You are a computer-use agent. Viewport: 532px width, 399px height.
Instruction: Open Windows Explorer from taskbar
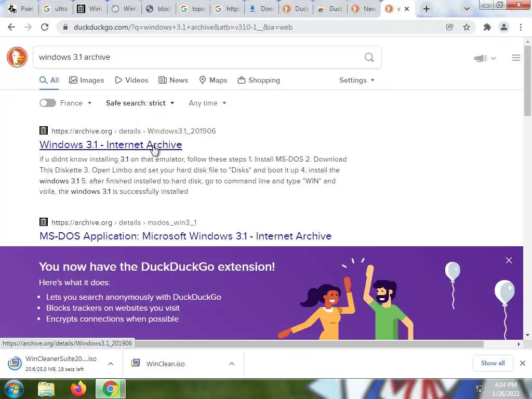[x=46, y=389]
